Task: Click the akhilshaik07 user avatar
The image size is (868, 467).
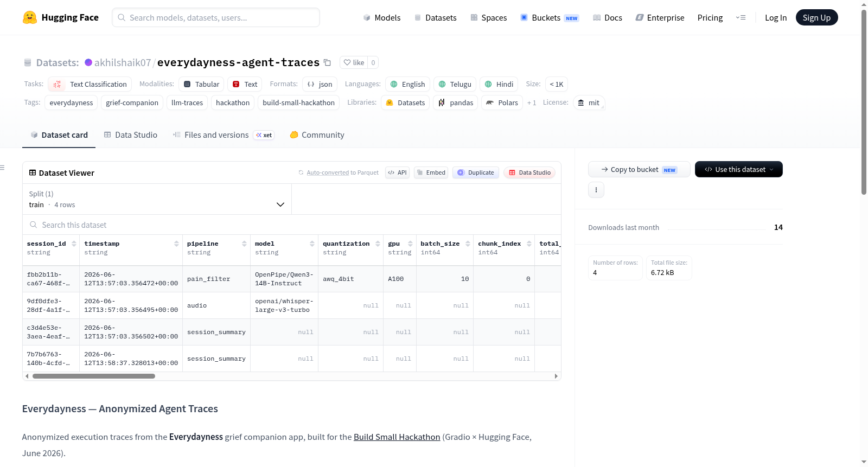Action: tap(88, 62)
